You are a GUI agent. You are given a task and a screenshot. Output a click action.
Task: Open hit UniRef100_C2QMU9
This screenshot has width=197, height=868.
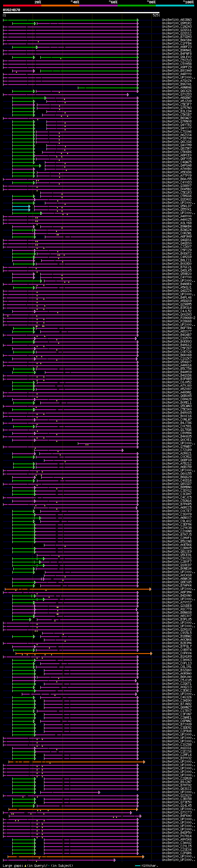click(x=177, y=778)
